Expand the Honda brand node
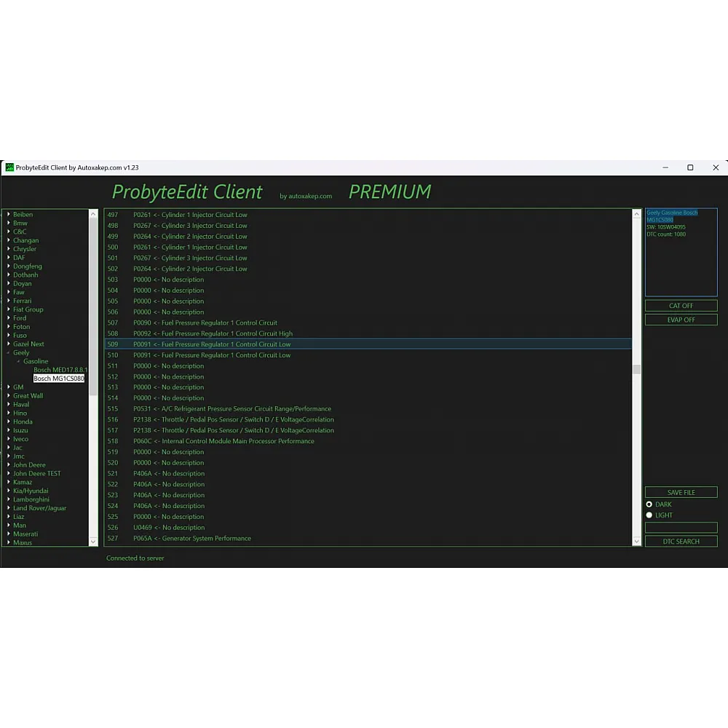728x728 pixels. coord(9,422)
